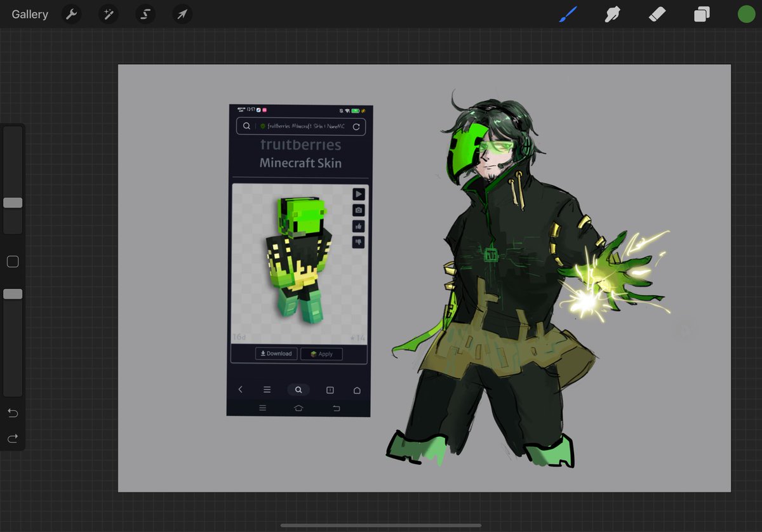The width and height of the screenshot is (762, 532).
Task: Click the phone system home outline icon
Action: tap(298, 408)
